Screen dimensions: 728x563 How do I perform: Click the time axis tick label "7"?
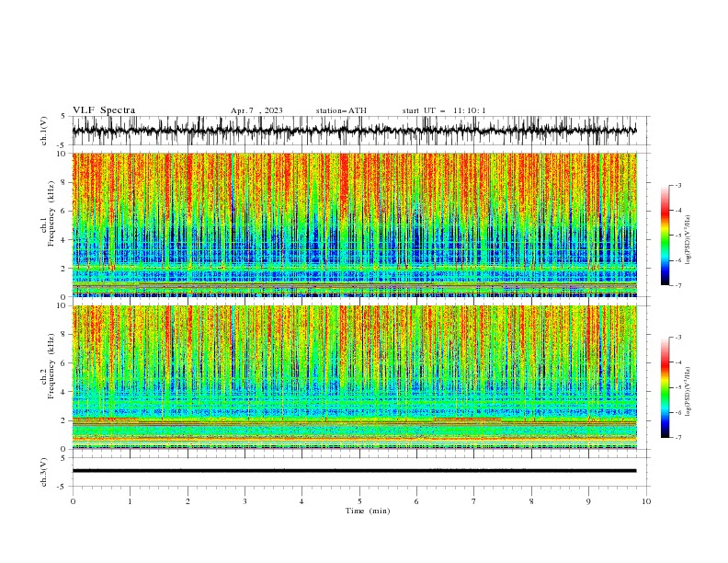pos(474,501)
